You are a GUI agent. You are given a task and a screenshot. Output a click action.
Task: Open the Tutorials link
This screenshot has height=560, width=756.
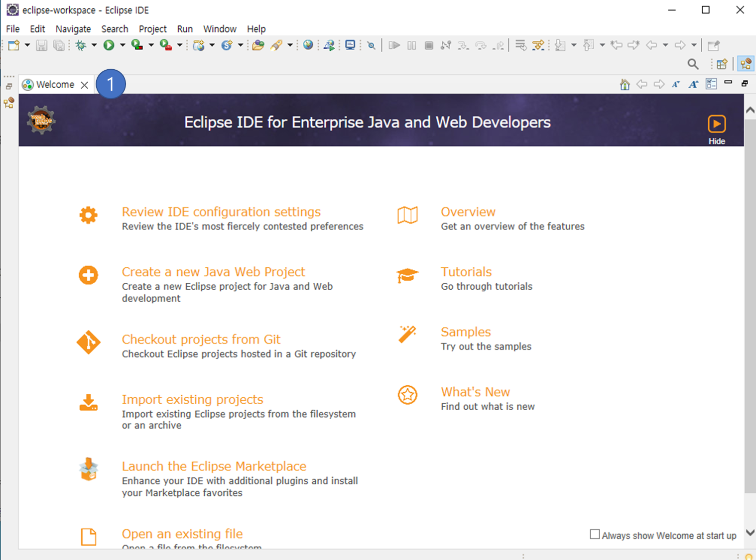click(x=466, y=272)
